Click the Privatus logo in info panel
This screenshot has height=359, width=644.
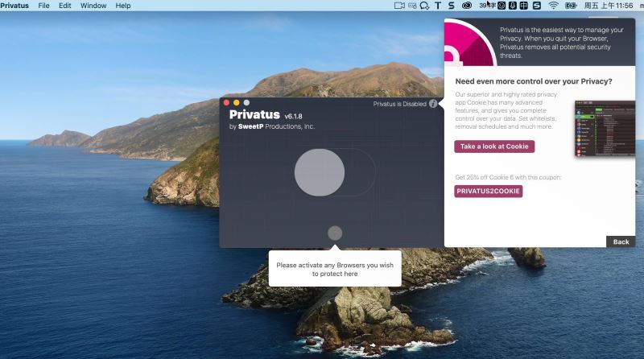(x=469, y=43)
